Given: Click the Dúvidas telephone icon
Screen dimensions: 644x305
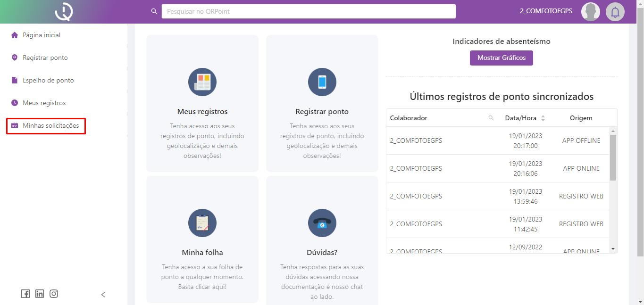Looking at the screenshot, I should 322,223.
